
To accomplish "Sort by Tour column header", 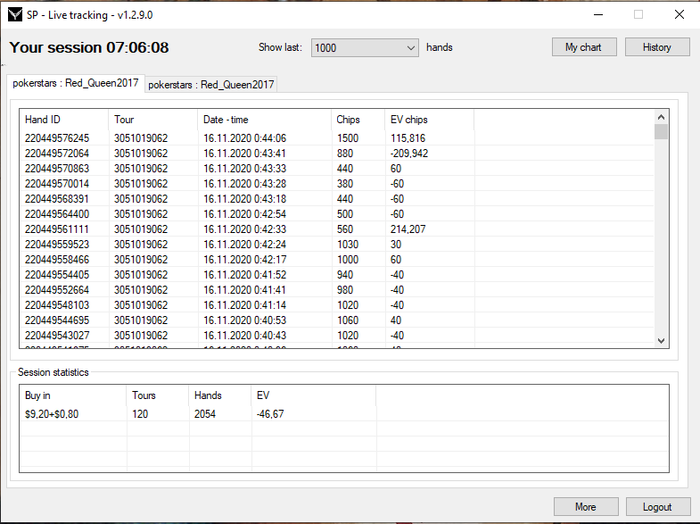I will click(153, 120).
